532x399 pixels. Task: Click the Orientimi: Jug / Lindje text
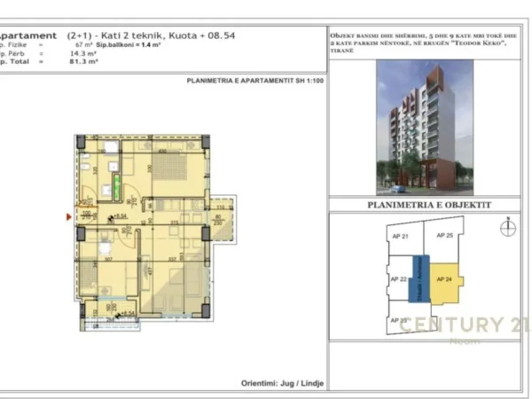[282, 383]
